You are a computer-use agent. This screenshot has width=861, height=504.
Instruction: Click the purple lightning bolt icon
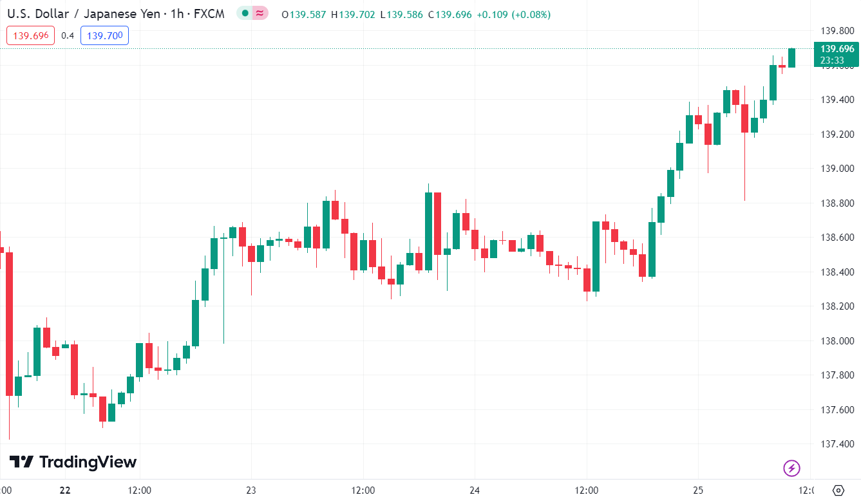pyautogui.click(x=791, y=468)
